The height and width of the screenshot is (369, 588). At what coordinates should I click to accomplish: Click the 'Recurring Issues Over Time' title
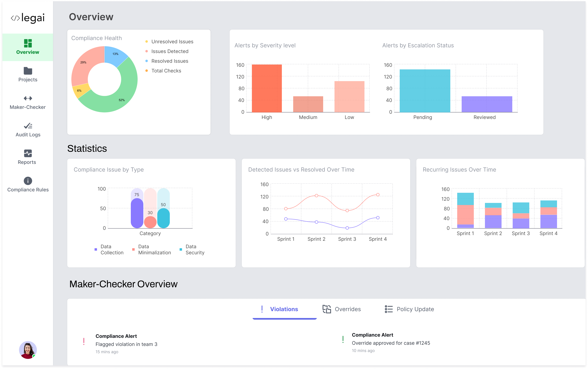459,170
